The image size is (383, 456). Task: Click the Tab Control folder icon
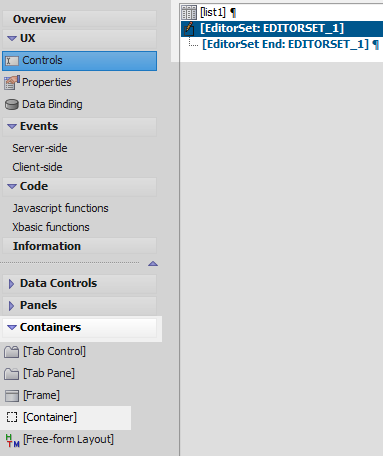(12, 352)
